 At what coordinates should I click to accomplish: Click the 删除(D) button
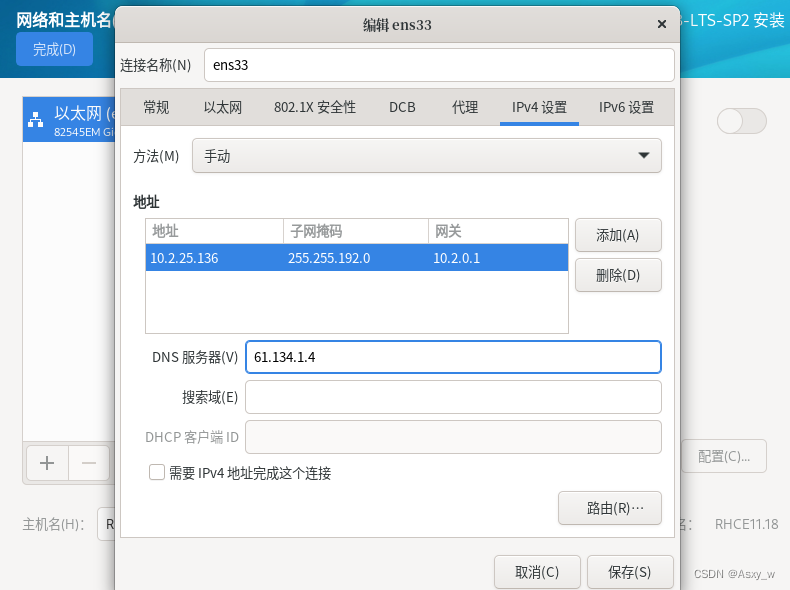click(x=618, y=275)
